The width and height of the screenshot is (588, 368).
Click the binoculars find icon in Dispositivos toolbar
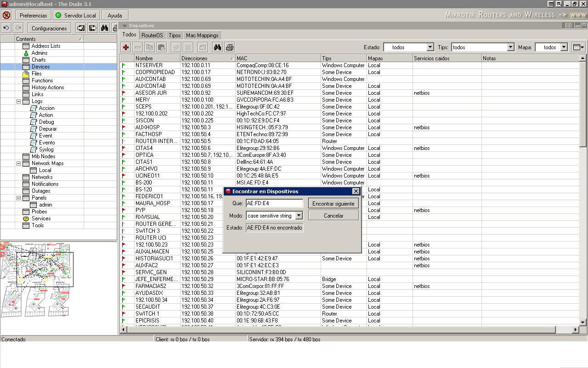pos(217,47)
